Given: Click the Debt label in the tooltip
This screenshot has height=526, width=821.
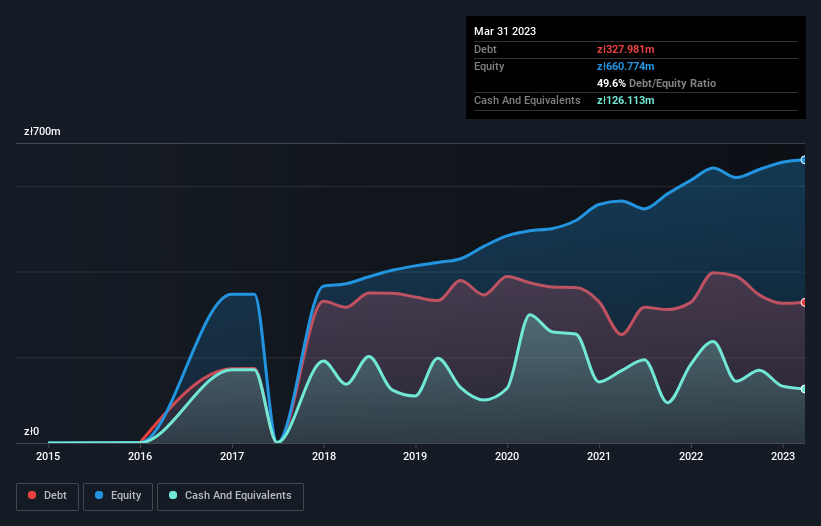Looking at the screenshot, I should (485, 49).
